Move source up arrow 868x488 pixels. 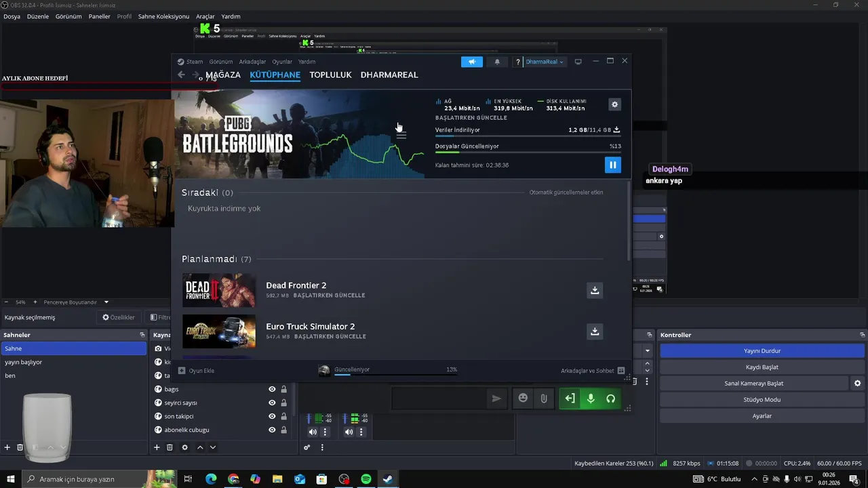pyautogui.click(x=200, y=447)
